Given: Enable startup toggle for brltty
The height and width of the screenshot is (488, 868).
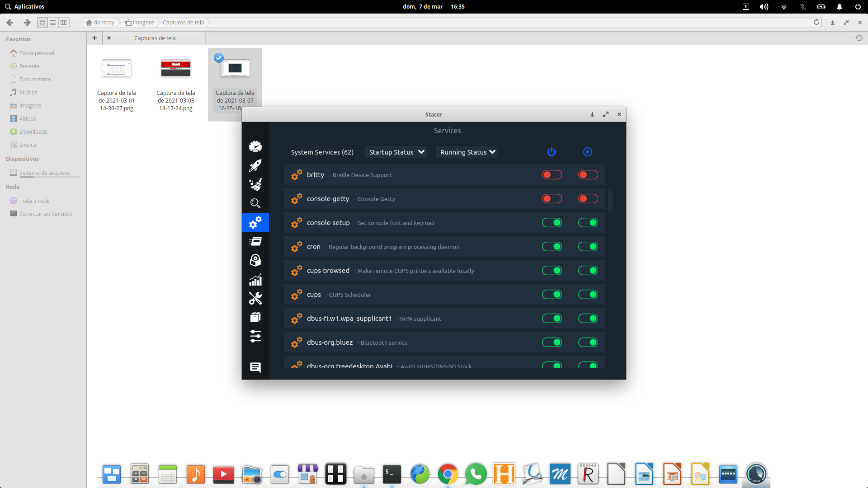Looking at the screenshot, I should click(x=552, y=175).
